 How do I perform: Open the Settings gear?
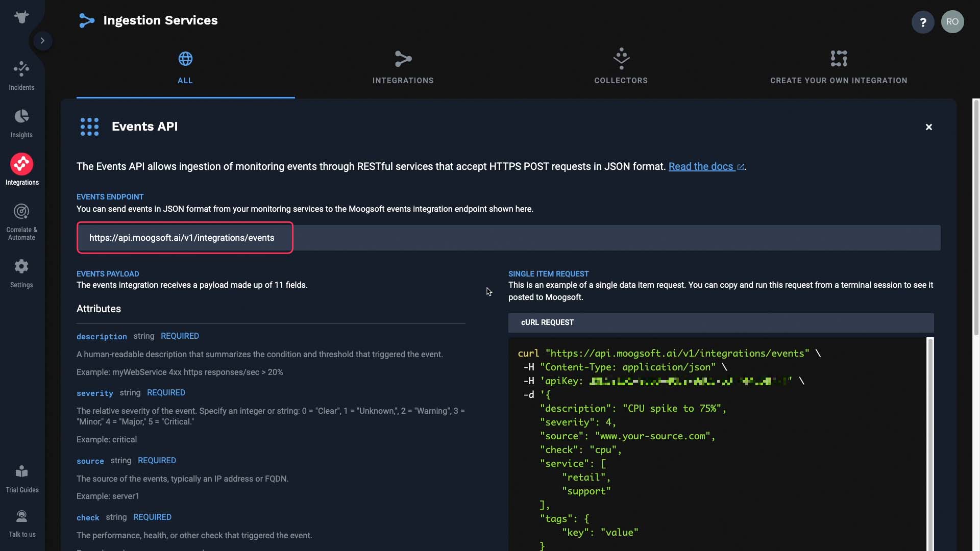tap(21, 273)
